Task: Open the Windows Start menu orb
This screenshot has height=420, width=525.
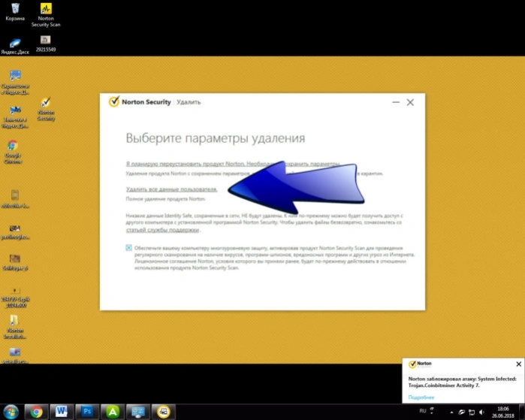Action: (x=11, y=412)
